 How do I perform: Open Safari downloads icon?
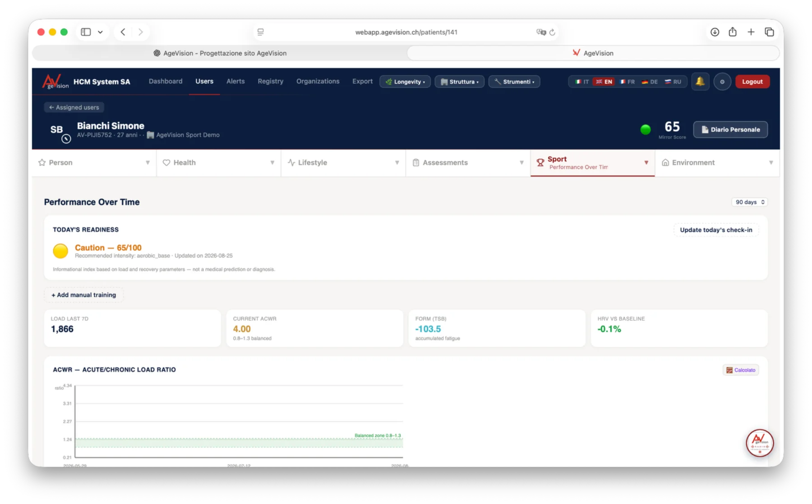pos(715,32)
